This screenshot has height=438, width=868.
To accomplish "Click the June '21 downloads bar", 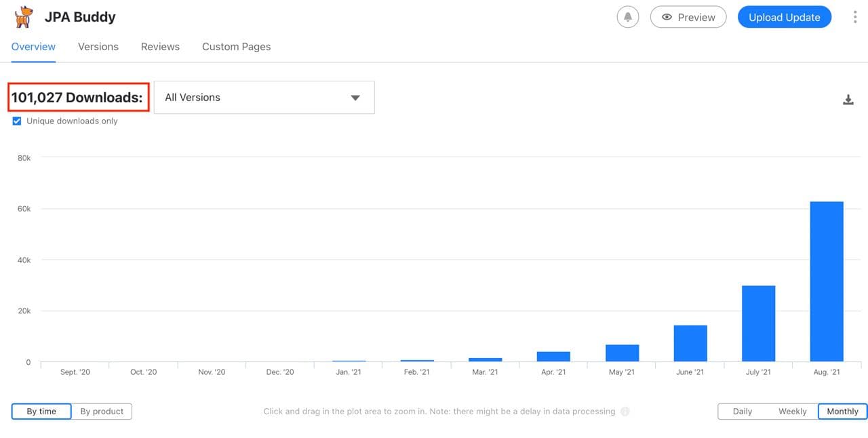I will [690, 343].
